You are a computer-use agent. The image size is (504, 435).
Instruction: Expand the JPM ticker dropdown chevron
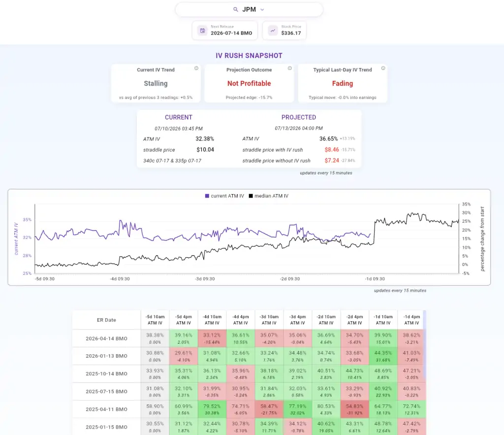[262, 10]
